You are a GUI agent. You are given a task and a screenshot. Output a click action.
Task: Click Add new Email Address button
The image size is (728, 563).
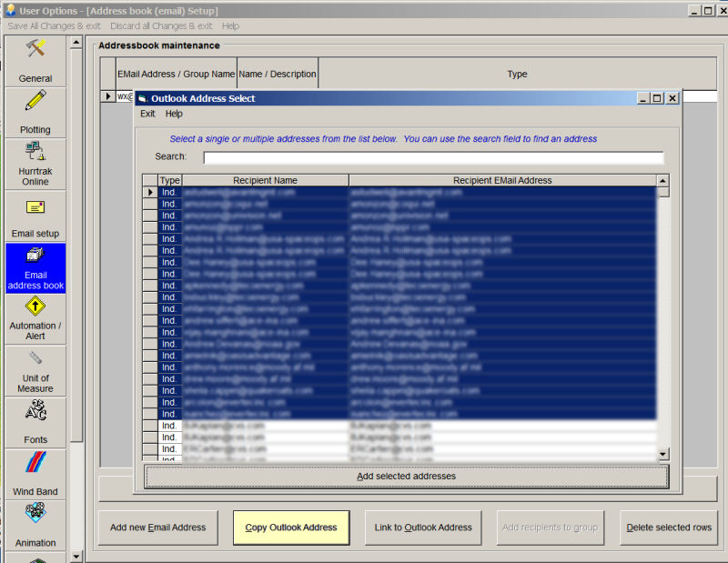pos(157,528)
